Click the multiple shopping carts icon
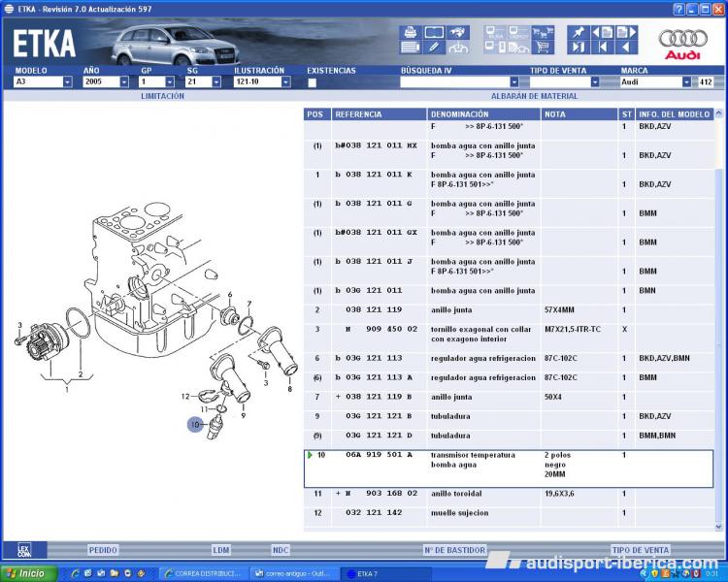This screenshot has height=582, width=728. pyautogui.click(x=543, y=32)
